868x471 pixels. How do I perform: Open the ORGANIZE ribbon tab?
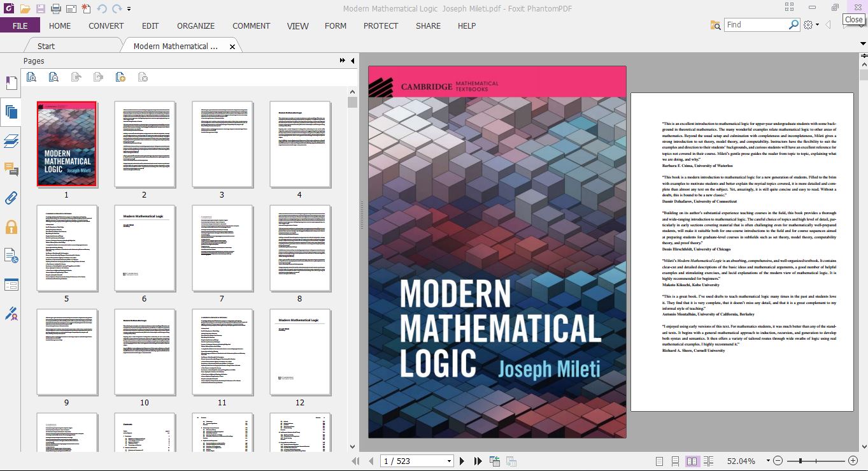(x=196, y=25)
